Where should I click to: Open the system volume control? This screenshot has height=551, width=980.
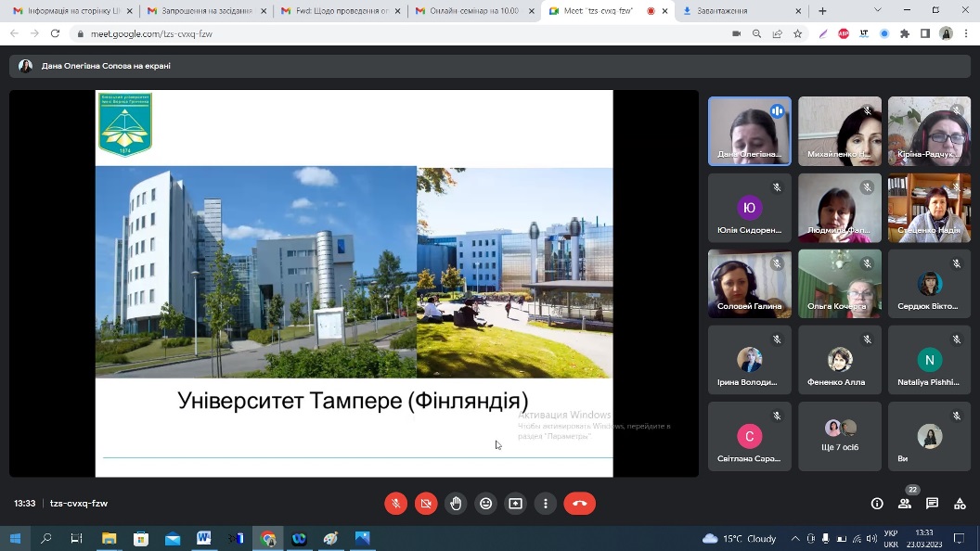click(x=870, y=538)
